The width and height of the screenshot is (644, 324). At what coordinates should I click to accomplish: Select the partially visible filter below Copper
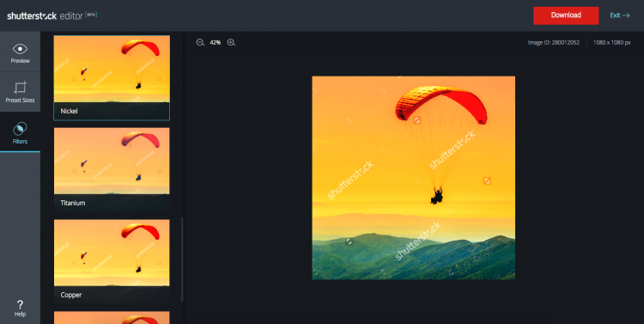[x=112, y=317]
